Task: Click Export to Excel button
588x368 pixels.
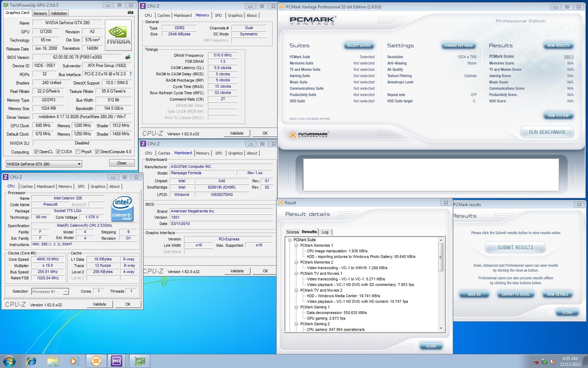Action: 516,294
